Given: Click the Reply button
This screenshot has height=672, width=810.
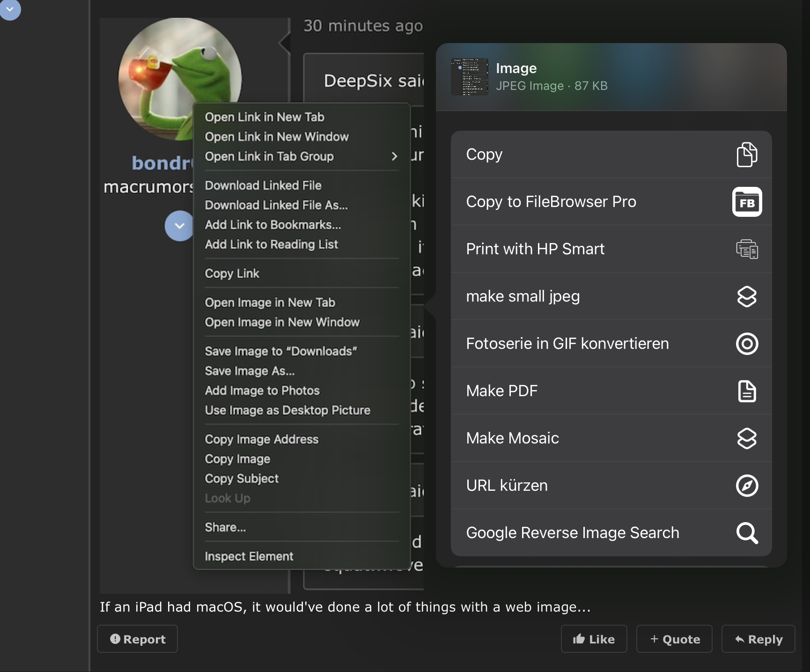Looking at the screenshot, I should 758,639.
